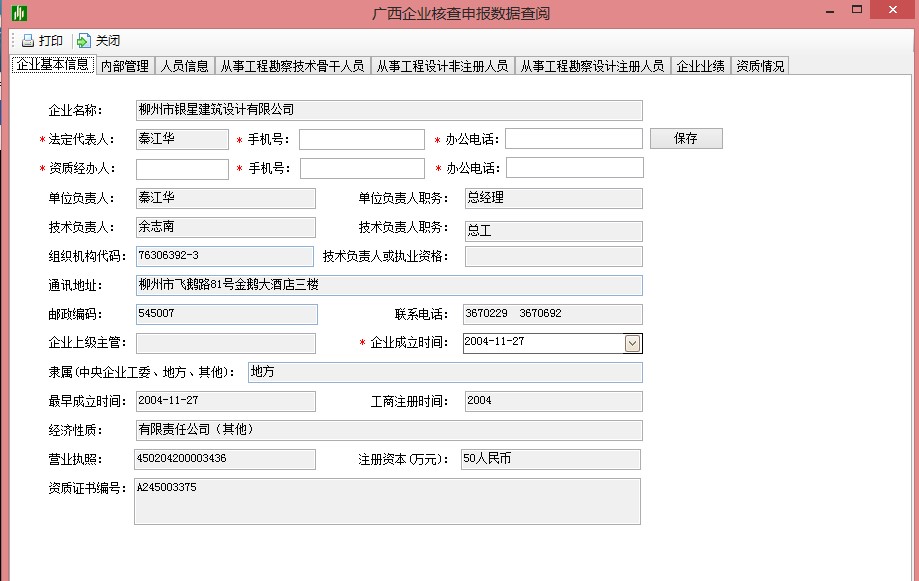Click the 打印 print toolbar icon
919x581 pixels.
click(28, 41)
